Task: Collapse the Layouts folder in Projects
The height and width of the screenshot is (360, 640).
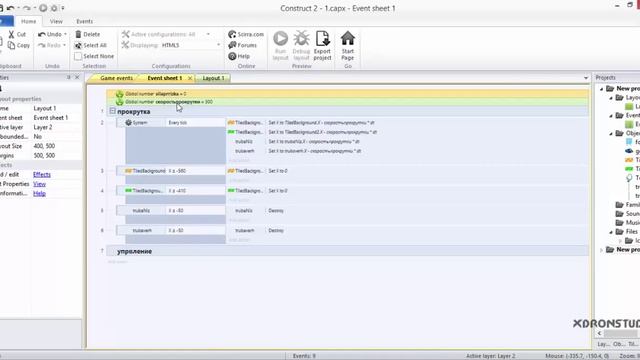Action: pos(611,98)
